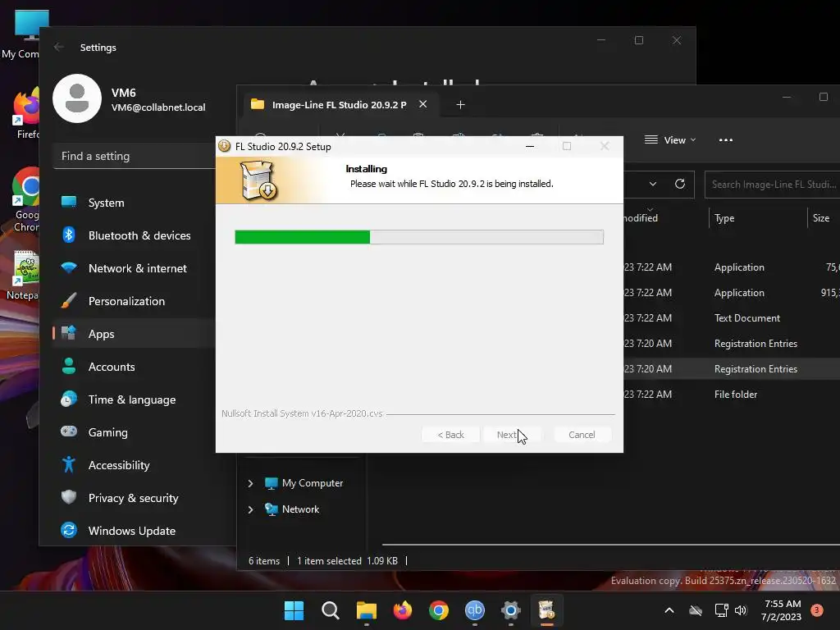Click the Bluetooth & devices icon

click(x=69, y=235)
